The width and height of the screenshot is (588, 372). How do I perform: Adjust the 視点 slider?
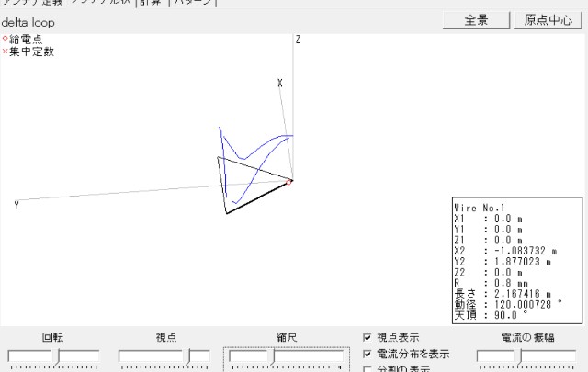pyautogui.click(x=188, y=356)
